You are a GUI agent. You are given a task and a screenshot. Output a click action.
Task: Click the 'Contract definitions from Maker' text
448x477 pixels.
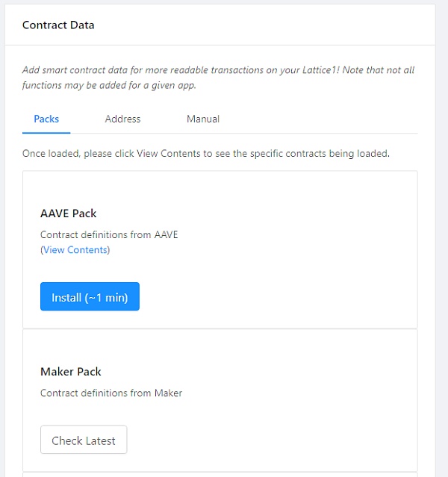(111, 393)
